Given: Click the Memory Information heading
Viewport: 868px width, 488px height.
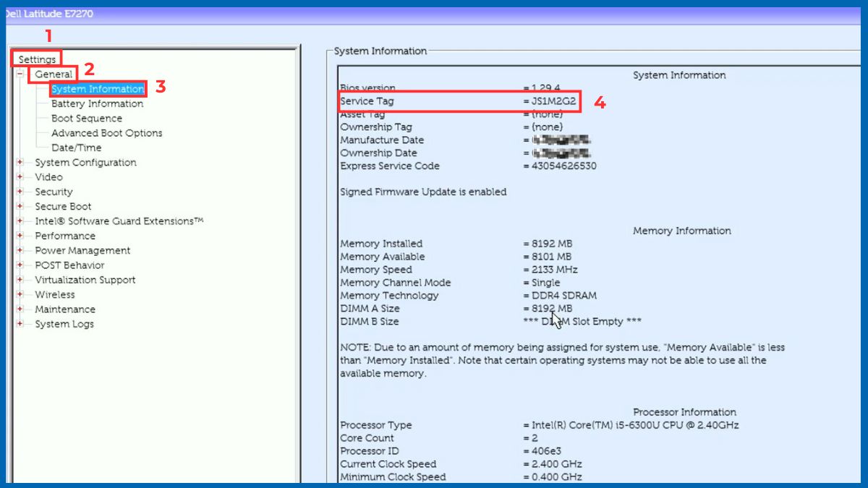Looking at the screenshot, I should [682, 231].
